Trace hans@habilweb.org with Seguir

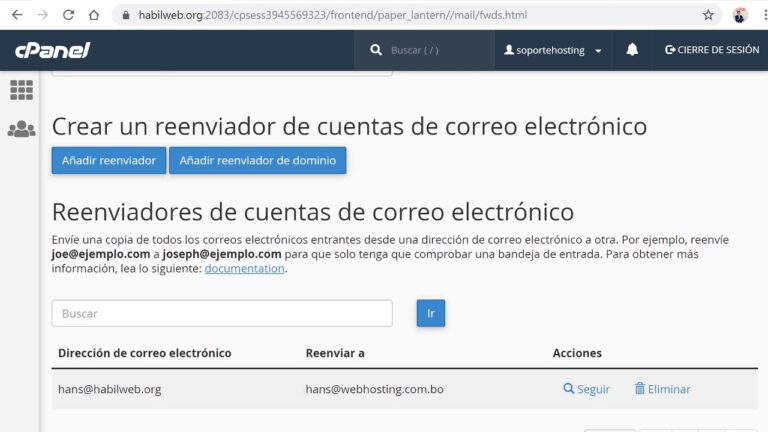pyautogui.click(x=586, y=389)
